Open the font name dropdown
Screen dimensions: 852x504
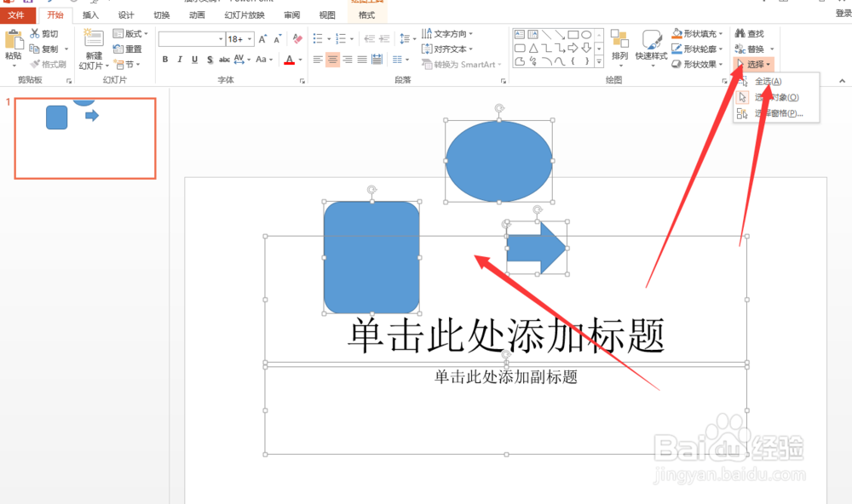click(221, 39)
